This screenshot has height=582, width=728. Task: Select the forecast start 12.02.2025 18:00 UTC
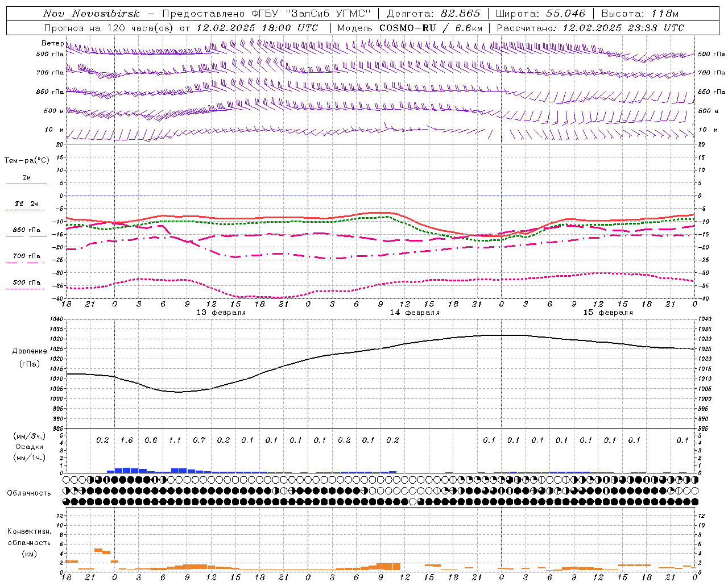pos(257,28)
